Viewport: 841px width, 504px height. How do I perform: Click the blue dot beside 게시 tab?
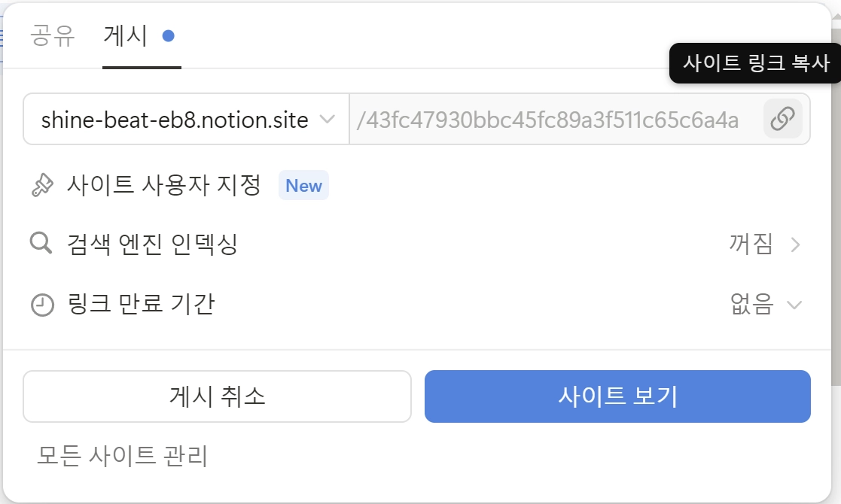coord(169,36)
